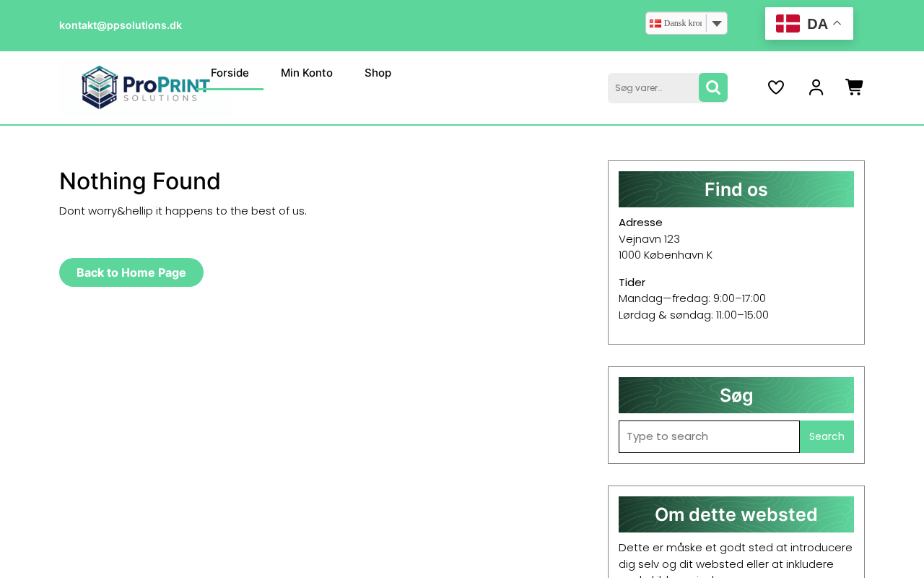This screenshot has height=578, width=924.
Task: Click the Dont worry message text
Action: coord(183,211)
